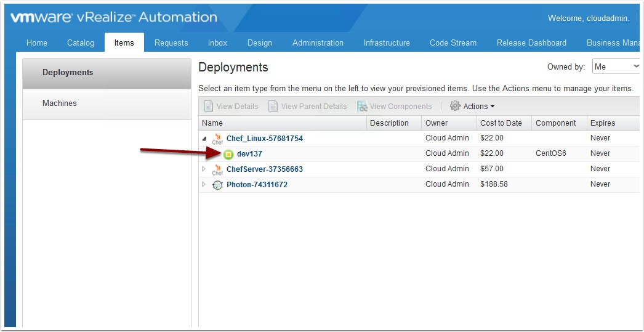The width and height of the screenshot is (644, 332).
Task: Switch to the Catalog tab
Action: pyautogui.click(x=81, y=43)
